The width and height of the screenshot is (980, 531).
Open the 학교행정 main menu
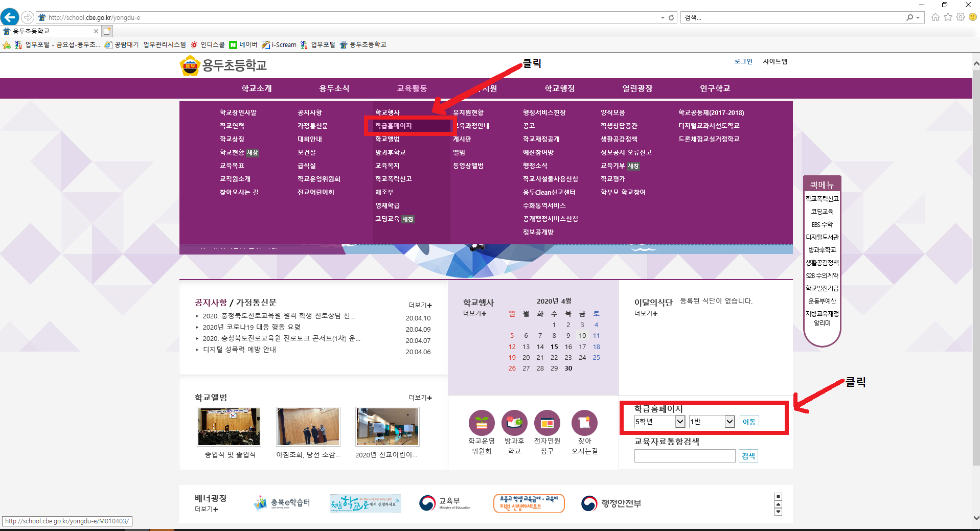[x=560, y=88]
